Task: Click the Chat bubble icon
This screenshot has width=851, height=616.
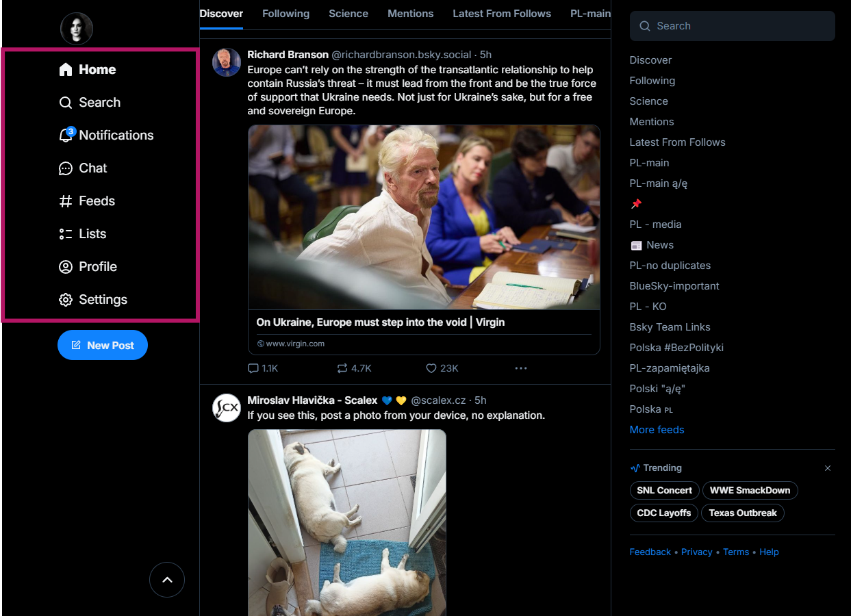Action: click(66, 168)
